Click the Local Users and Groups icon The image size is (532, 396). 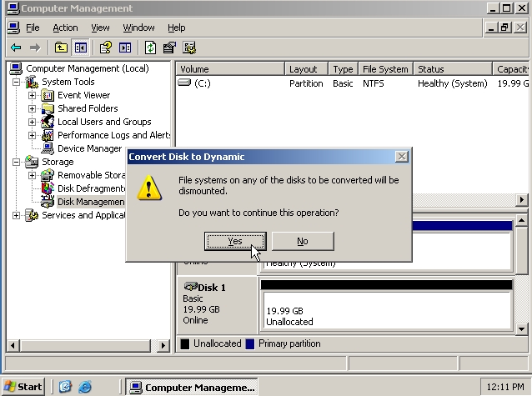[x=48, y=122]
